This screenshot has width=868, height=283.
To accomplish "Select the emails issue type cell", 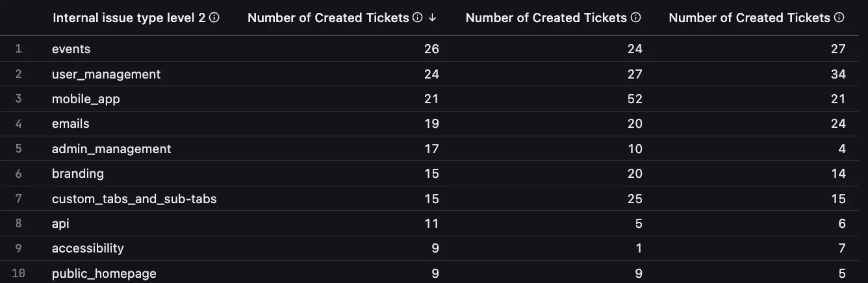I will [x=71, y=123].
